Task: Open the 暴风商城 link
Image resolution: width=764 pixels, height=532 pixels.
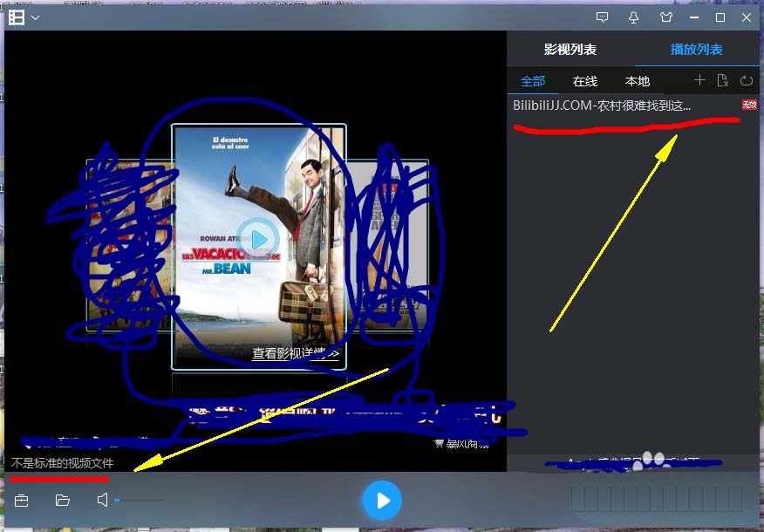Action: [x=461, y=443]
